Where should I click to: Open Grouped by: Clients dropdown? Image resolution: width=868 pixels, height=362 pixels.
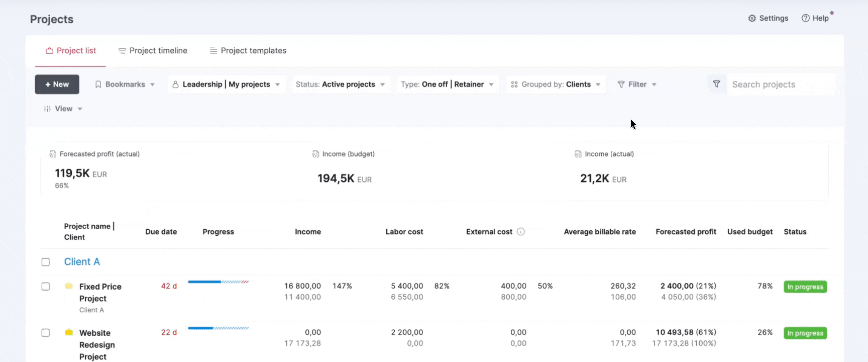(x=556, y=84)
